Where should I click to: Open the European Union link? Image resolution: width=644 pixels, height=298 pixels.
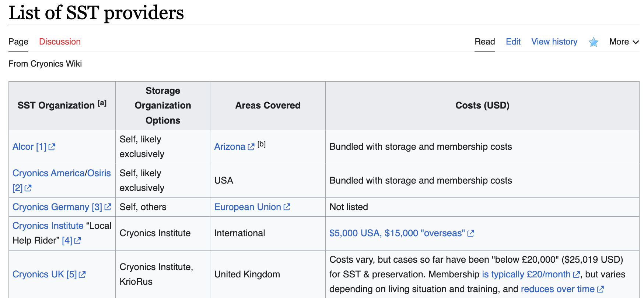coord(252,207)
